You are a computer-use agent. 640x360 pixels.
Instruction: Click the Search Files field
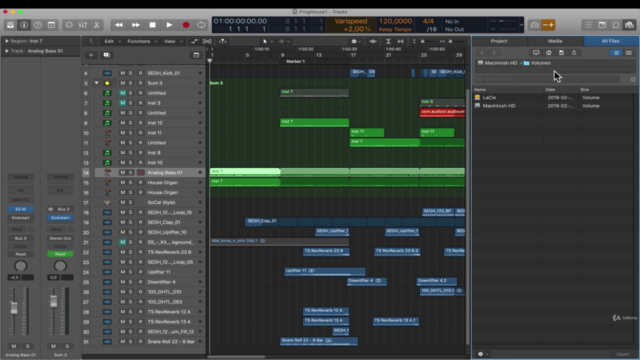click(548, 79)
